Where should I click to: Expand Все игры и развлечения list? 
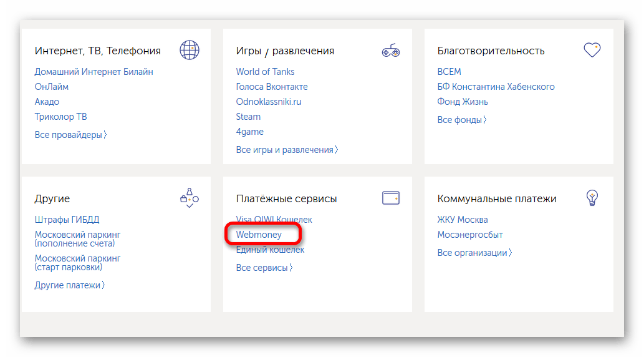click(x=287, y=150)
